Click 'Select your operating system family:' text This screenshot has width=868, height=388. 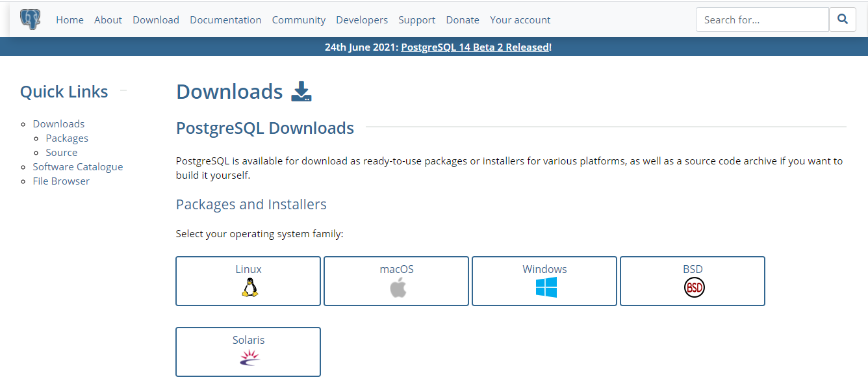(260, 234)
